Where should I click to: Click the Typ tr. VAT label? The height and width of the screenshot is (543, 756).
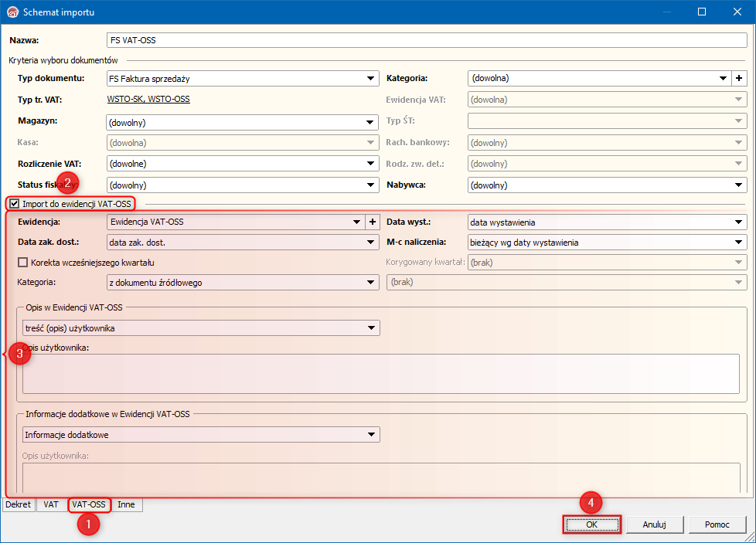tap(40, 100)
